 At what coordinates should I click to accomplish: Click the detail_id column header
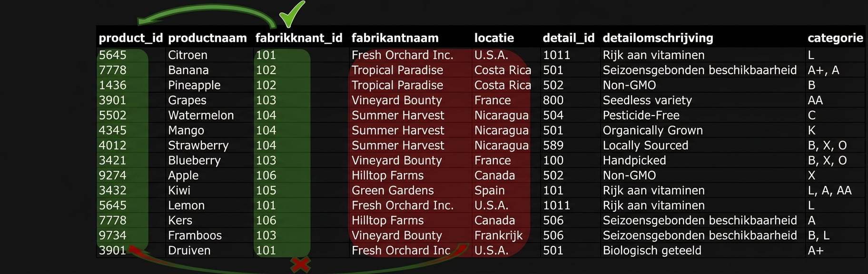[x=568, y=38]
